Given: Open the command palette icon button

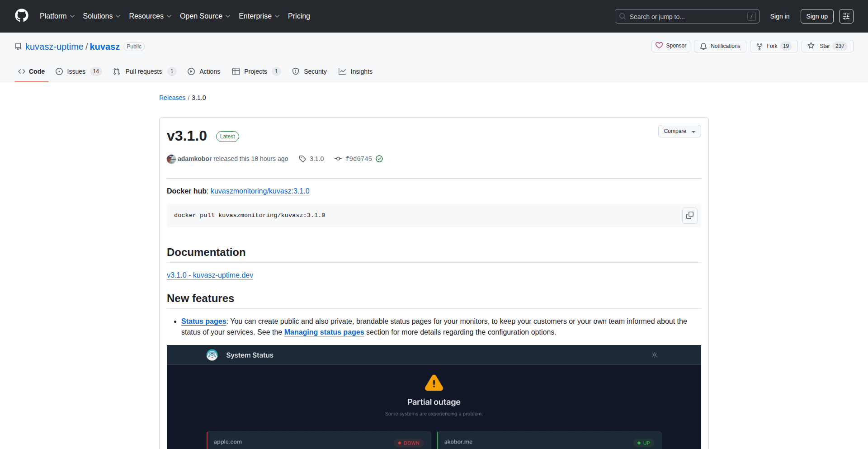Looking at the screenshot, I should pyautogui.click(x=846, y=16).
